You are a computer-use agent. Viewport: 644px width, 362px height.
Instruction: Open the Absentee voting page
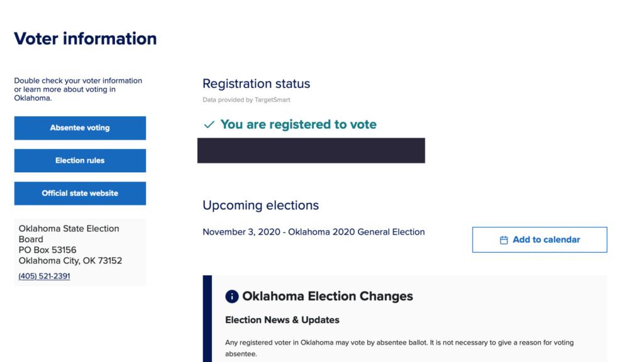click(x=80, y=128)
